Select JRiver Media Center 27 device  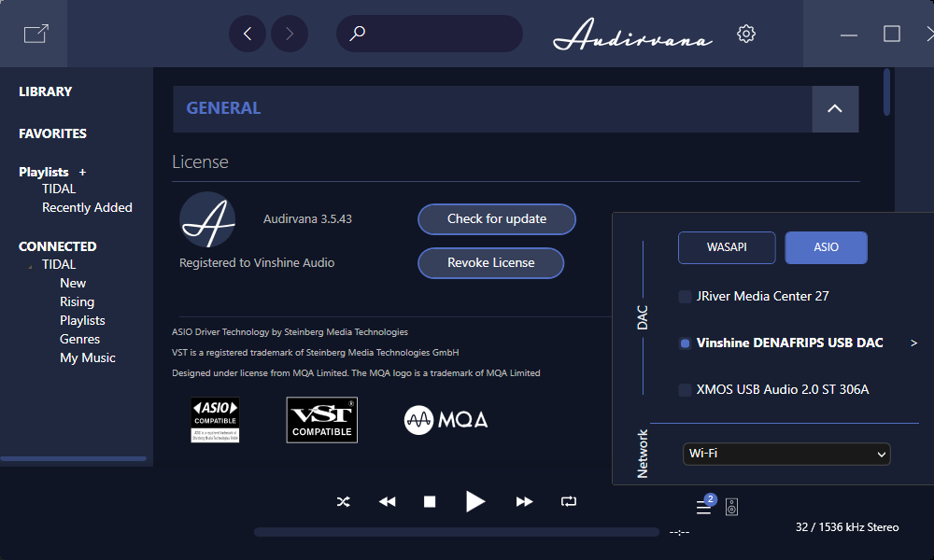point(754,297)
